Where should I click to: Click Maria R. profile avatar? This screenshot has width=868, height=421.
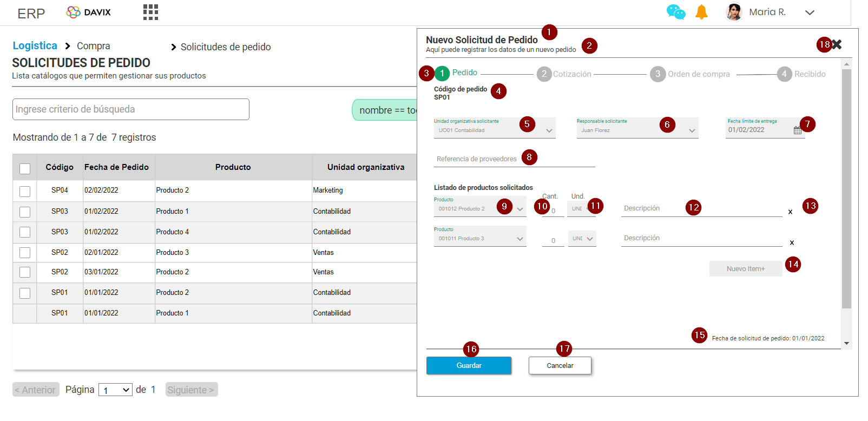coord(734,12)
